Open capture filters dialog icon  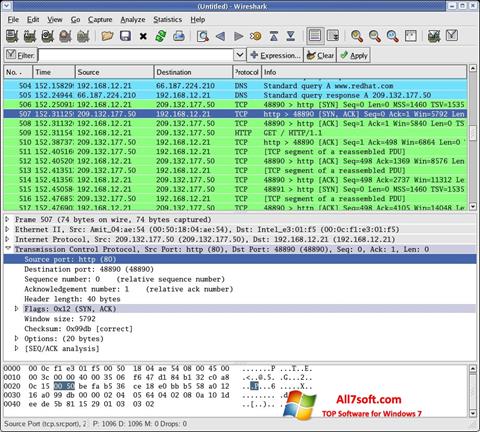point(434,36)
